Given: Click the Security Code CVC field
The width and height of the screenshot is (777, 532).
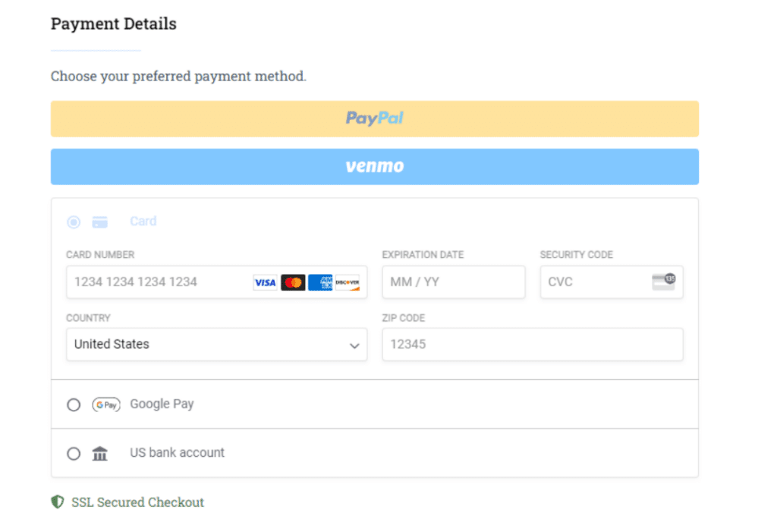Looking at the screenshot, I should coord(592,282).
